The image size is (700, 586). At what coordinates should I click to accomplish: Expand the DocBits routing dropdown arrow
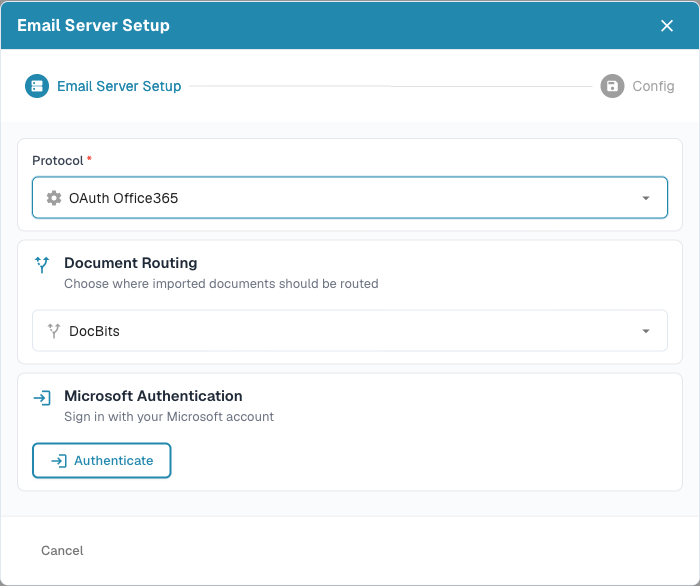click(646, 331)
